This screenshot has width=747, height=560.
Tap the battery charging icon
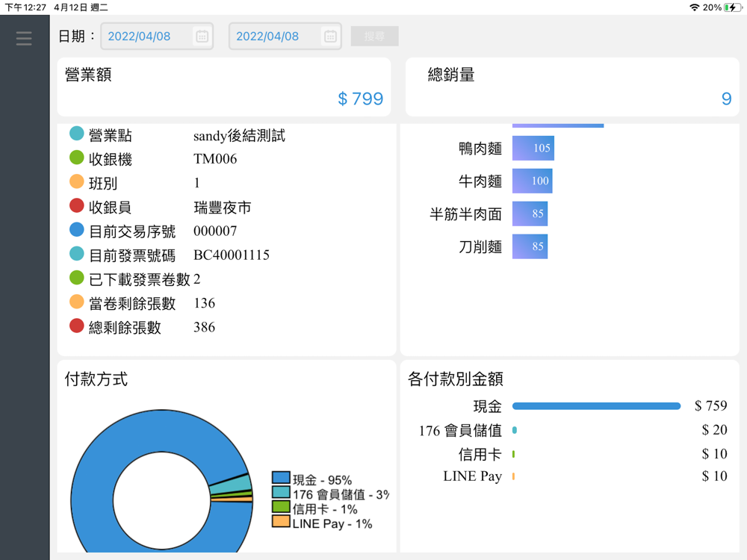pos(733,7)
